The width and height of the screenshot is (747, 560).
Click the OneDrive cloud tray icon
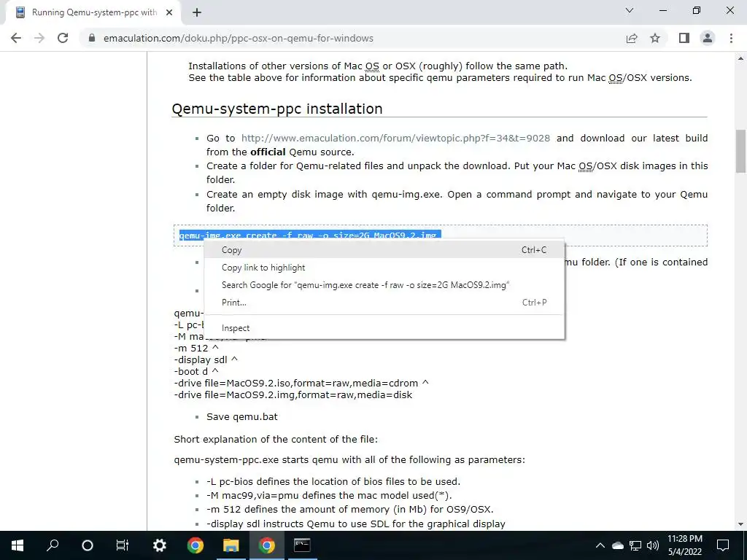tap(618, 545)
